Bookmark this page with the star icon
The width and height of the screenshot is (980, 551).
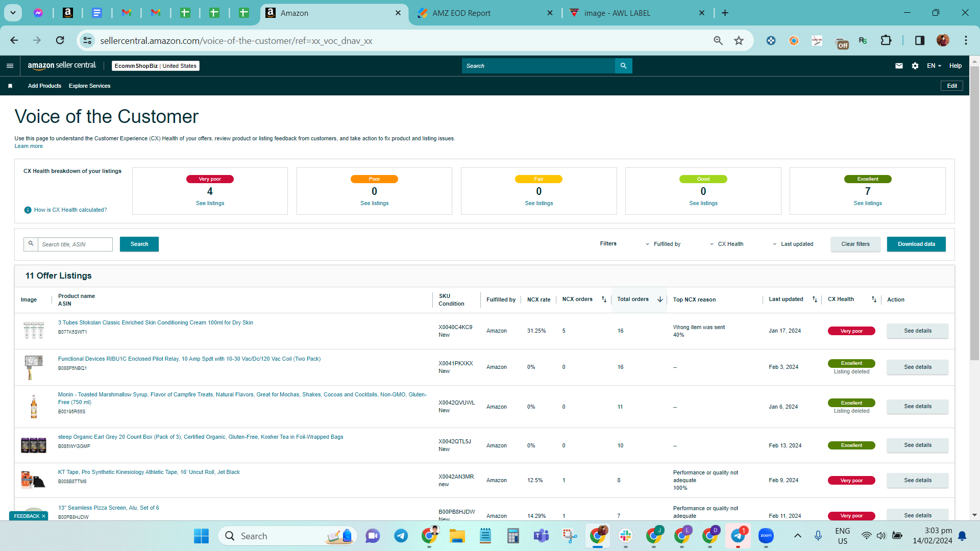739,40
